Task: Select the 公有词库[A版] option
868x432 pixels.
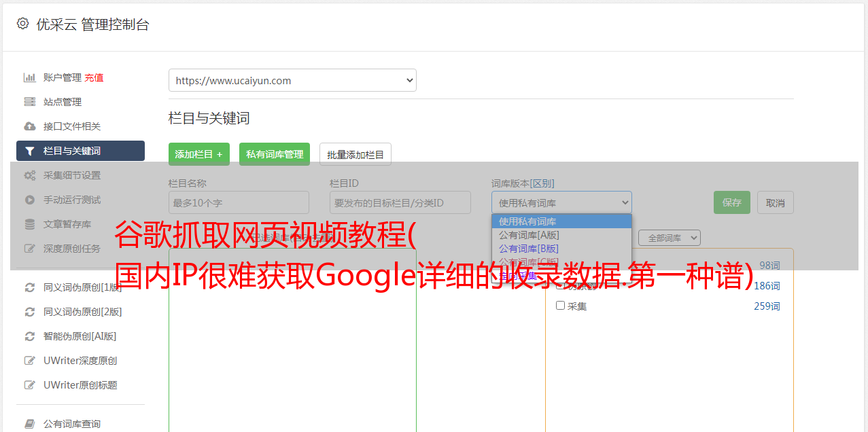Action: pos(561,235)
